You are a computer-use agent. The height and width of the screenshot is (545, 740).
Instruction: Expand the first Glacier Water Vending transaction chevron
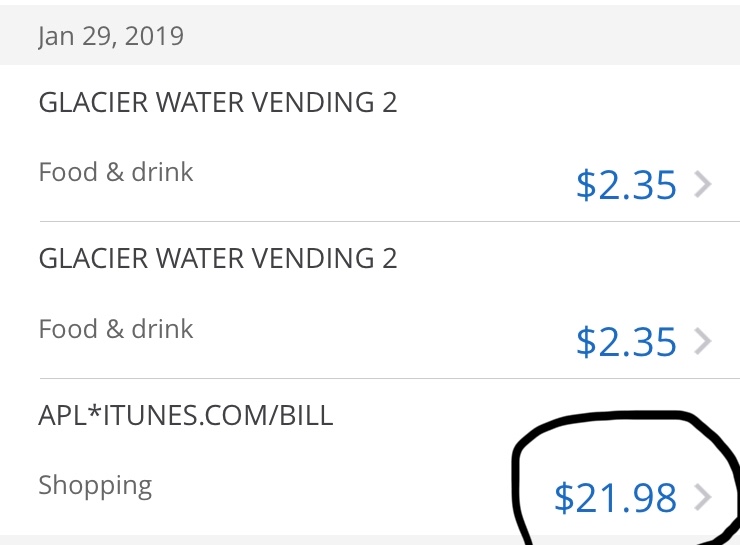tap(703, 185)
